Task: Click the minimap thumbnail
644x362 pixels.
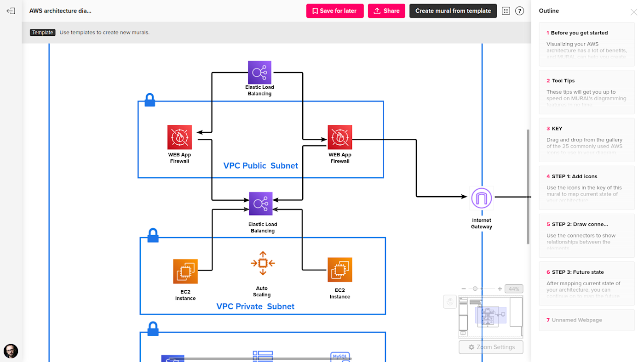Action: point(491,317)
